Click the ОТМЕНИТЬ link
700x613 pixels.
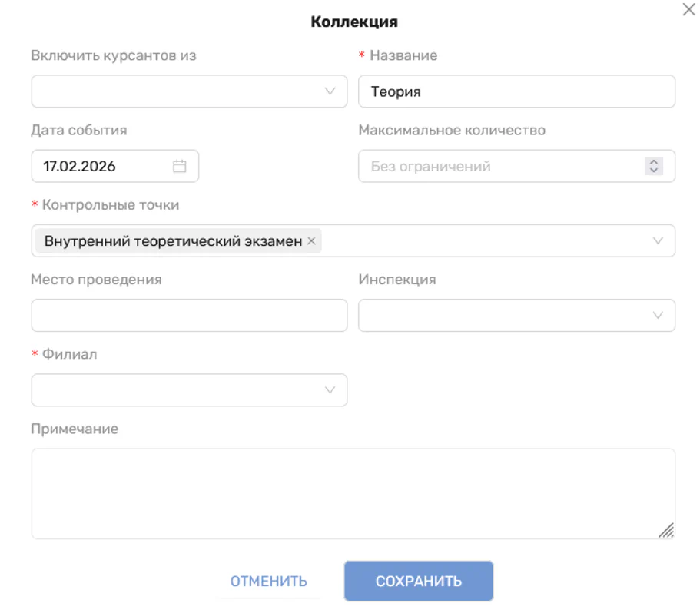[x=268, y=581]
